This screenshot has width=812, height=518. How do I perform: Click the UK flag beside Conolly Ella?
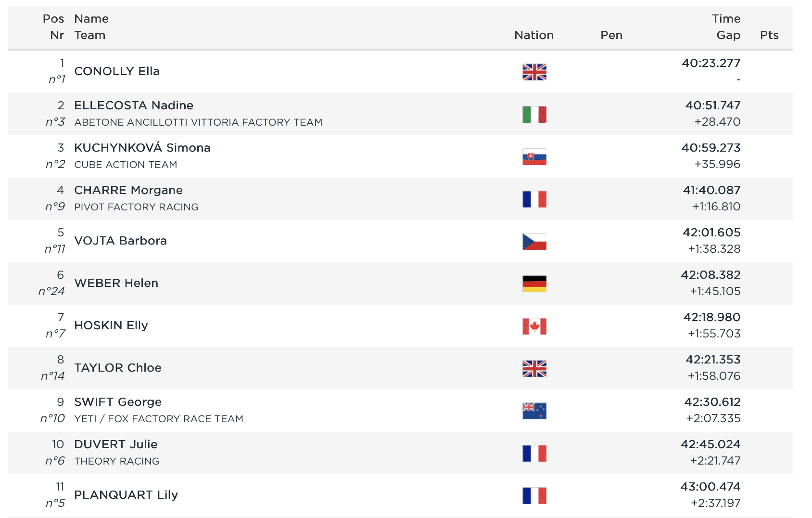pyautogui.click(x=534, y=72)
